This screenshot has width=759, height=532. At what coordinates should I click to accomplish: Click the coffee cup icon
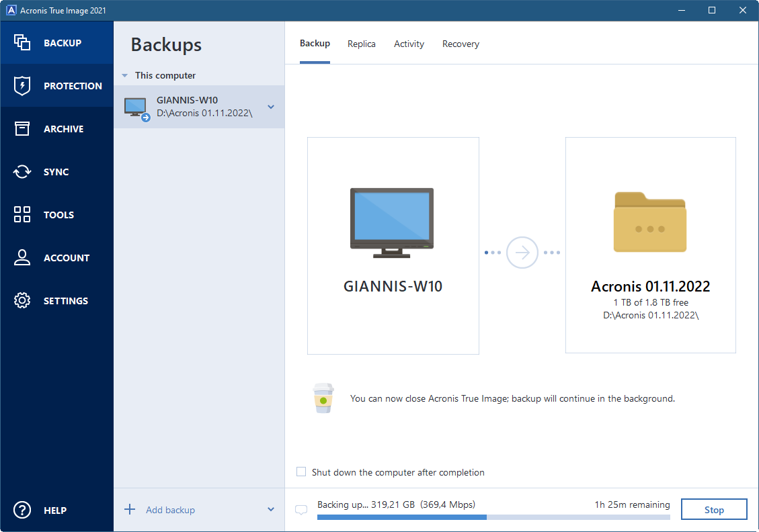pyautogui.click(x=323, y=398)
